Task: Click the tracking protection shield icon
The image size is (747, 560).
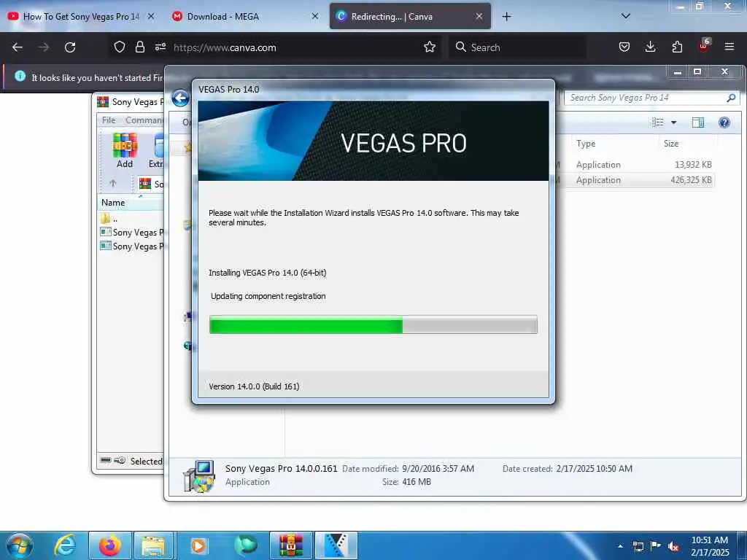Action: tap(120, 47)
